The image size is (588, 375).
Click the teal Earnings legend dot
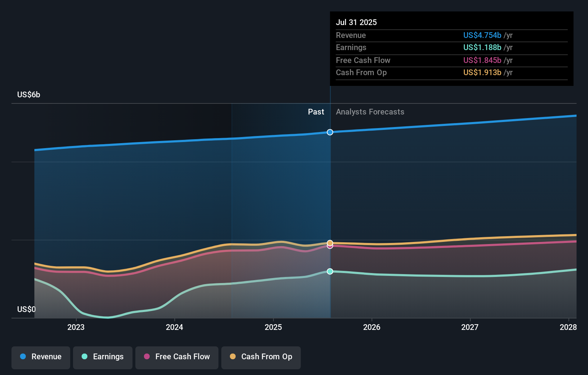click(84, 357)
